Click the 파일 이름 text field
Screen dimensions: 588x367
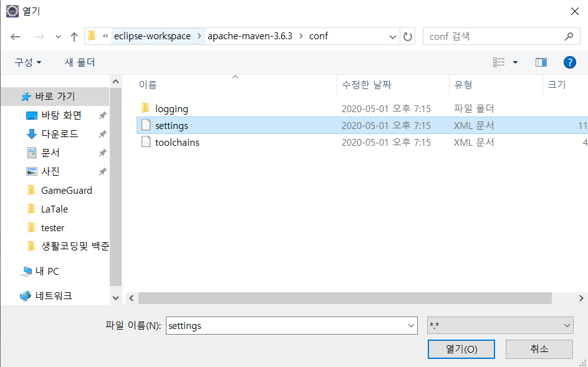[286, 326]
